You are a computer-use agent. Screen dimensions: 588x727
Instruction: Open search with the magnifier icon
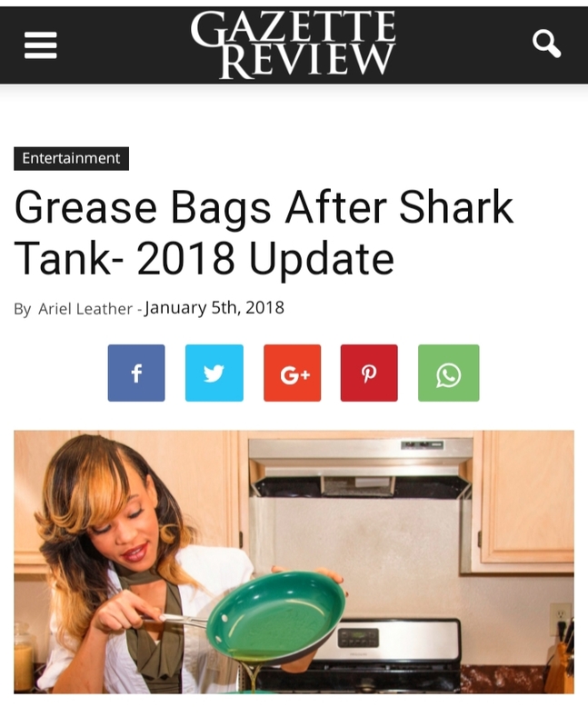547,45
